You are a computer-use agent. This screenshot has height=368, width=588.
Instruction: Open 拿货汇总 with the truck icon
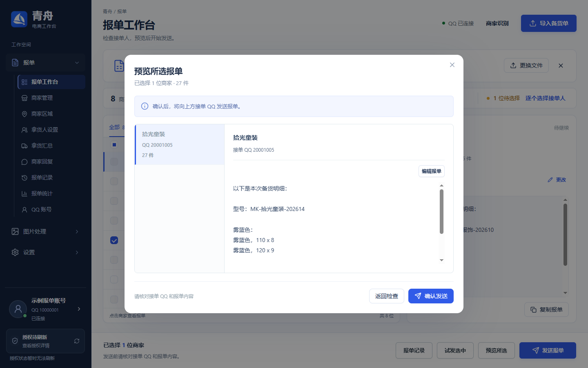[x=51, y=146]
